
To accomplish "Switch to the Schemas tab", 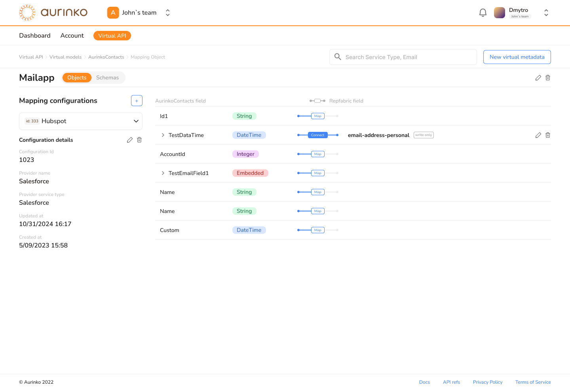I will click(107, 77).
